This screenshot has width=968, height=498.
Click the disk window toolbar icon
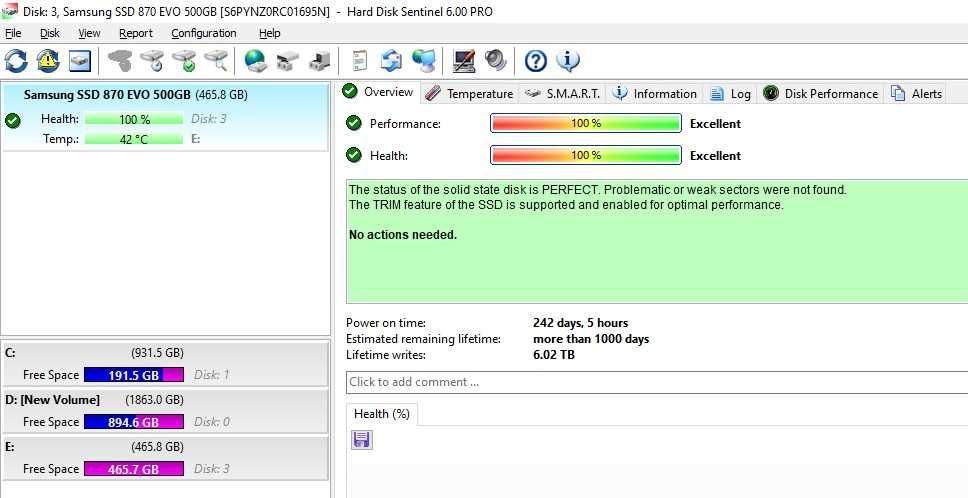click(80, 60)
